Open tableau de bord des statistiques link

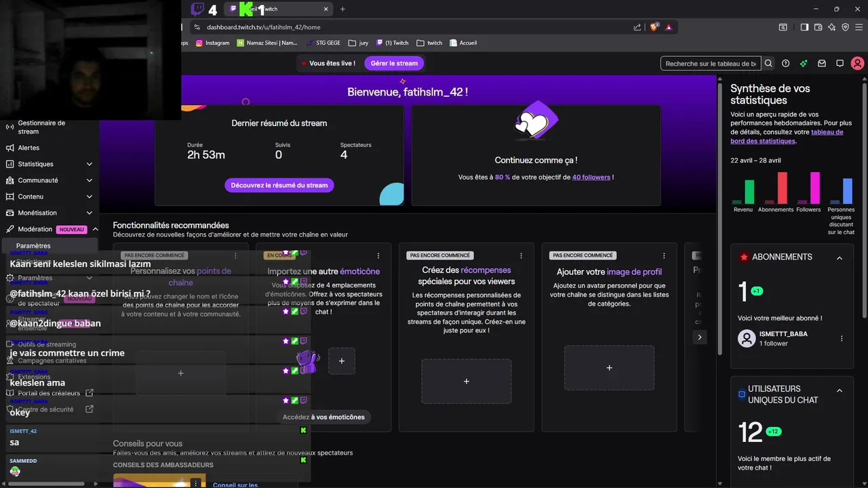pos(787,136)
